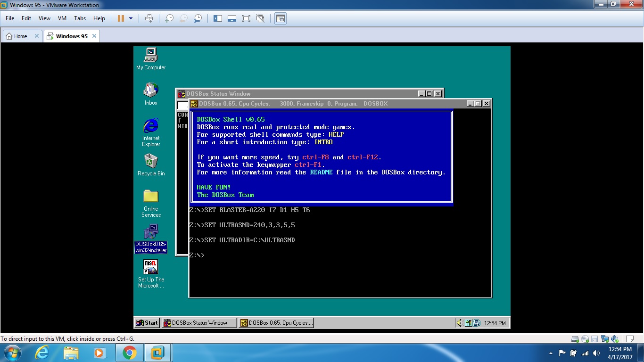The height and width of the screenshot is (362, 644).
Task: Open the File menu in VMware
Action: (x=10, y=18)
